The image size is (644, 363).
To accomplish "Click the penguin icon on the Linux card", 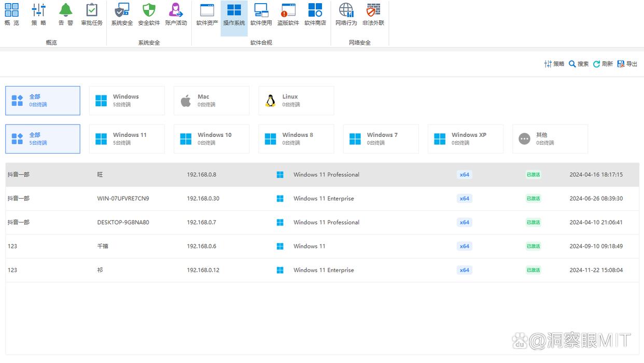I will (270, 101).
